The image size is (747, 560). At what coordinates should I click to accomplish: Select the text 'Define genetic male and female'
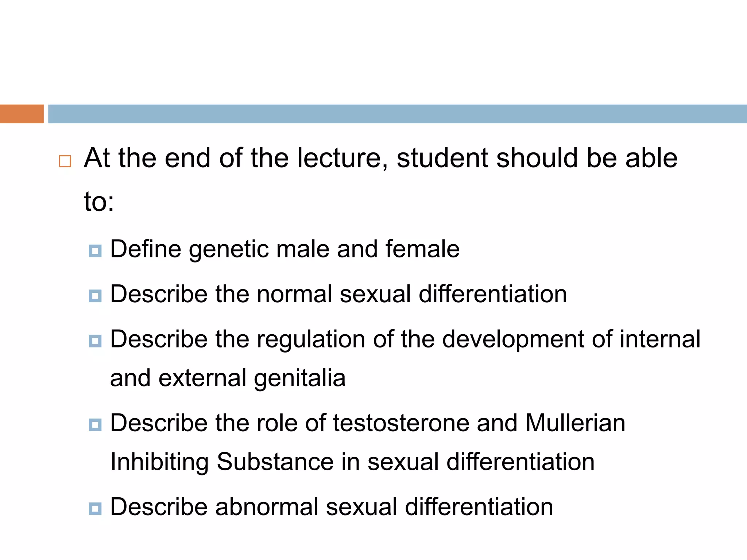285,249
